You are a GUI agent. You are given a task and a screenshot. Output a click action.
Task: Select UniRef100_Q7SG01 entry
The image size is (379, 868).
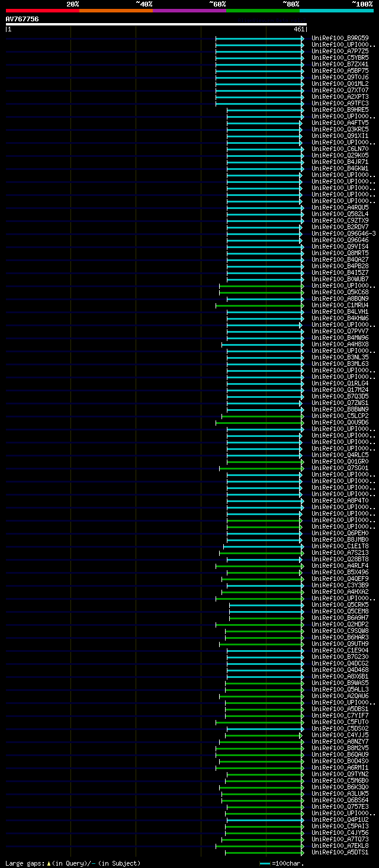click(x=339, y=468)
